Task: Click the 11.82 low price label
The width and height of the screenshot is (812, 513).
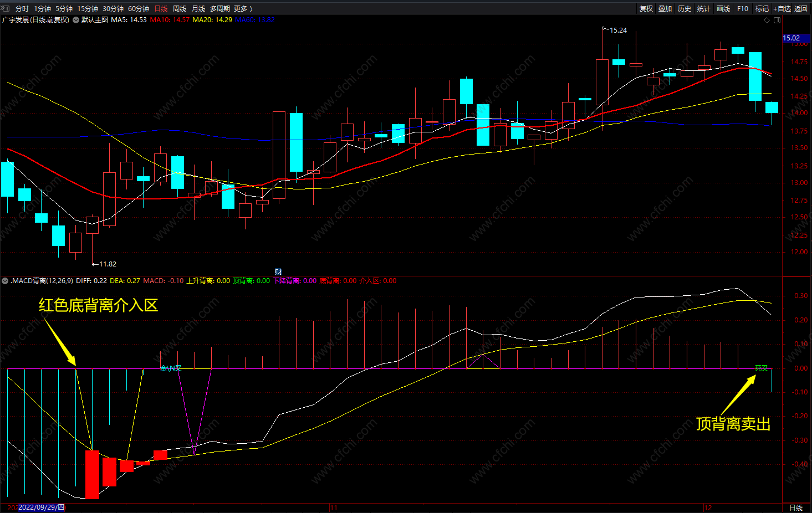Action: click(x=108, y=264)
